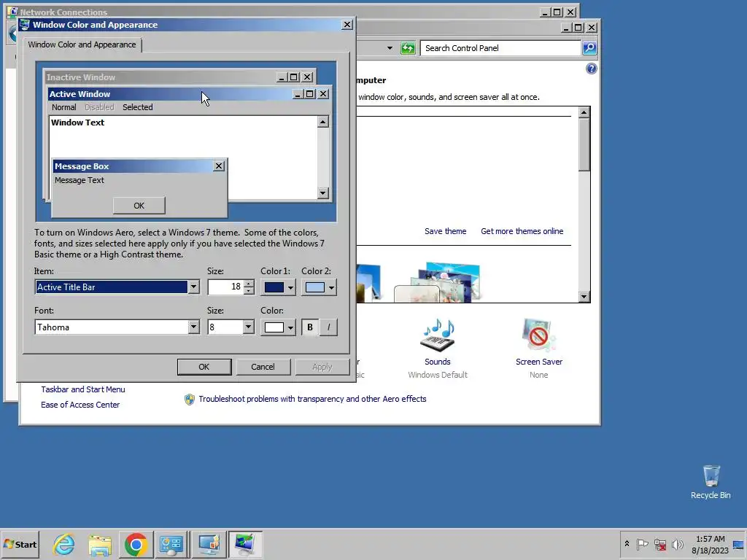Select the Window Color and Appearance tab
The image size is (747, 560).
[x=82, y=44]
